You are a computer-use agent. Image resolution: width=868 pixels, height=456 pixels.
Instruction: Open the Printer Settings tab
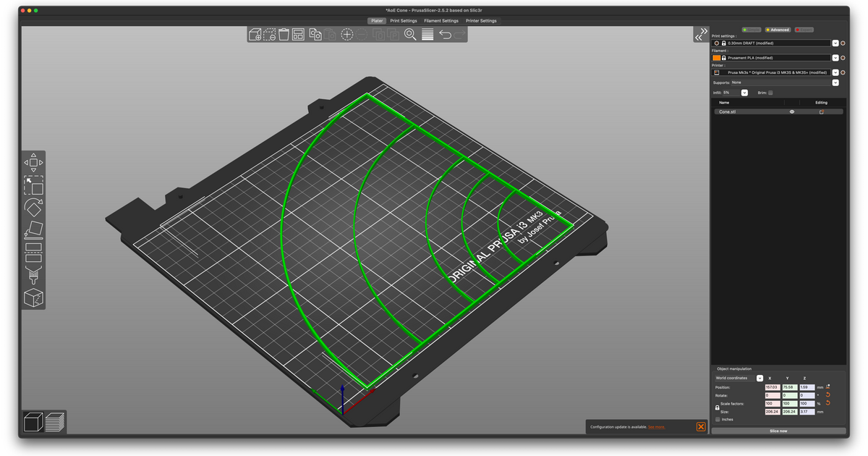click(481, 20)
